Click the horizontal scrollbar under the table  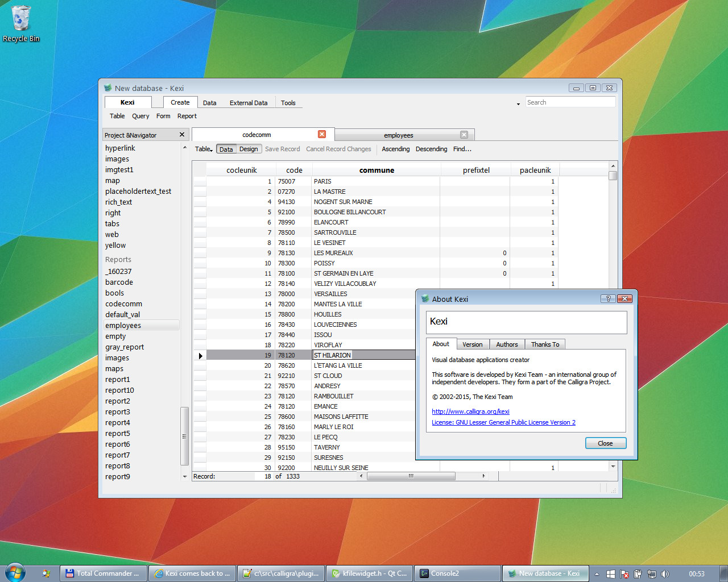click(x=411, y=476)
